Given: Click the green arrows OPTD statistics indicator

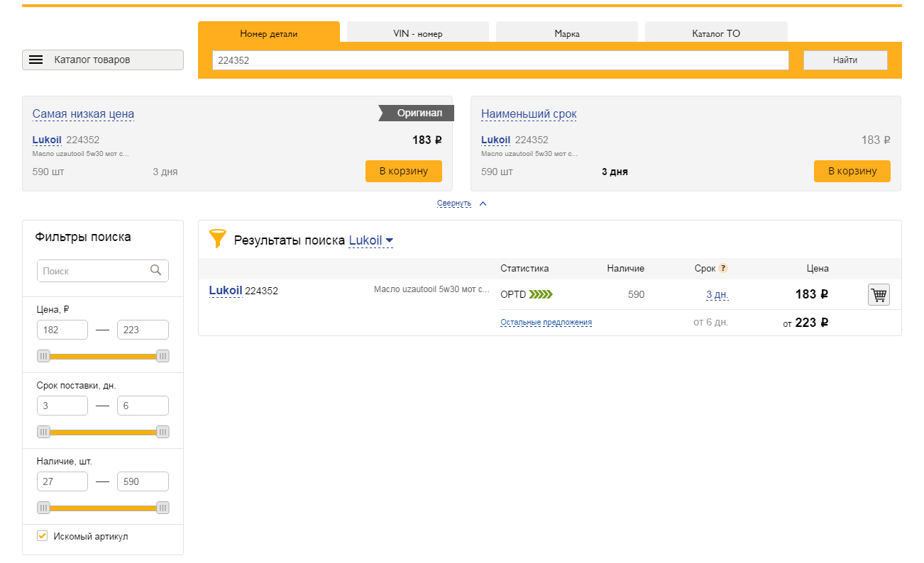Looking at the screenshot, I should [541, 294].
